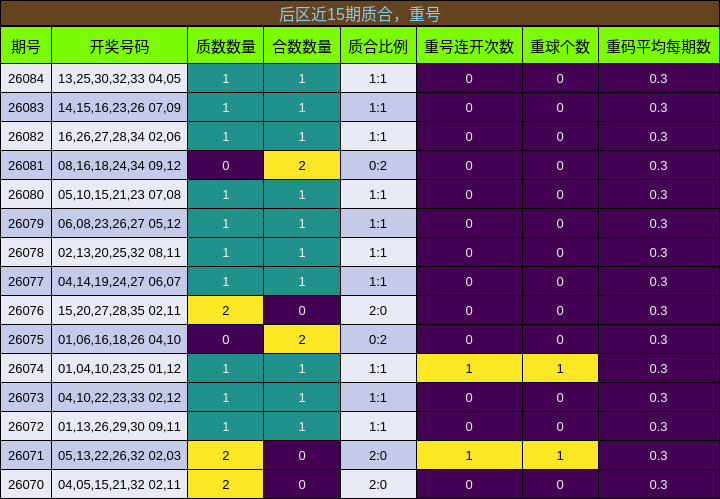Click ratio 2:0 in row 26076
720x499 pixels.
[378, 310]
